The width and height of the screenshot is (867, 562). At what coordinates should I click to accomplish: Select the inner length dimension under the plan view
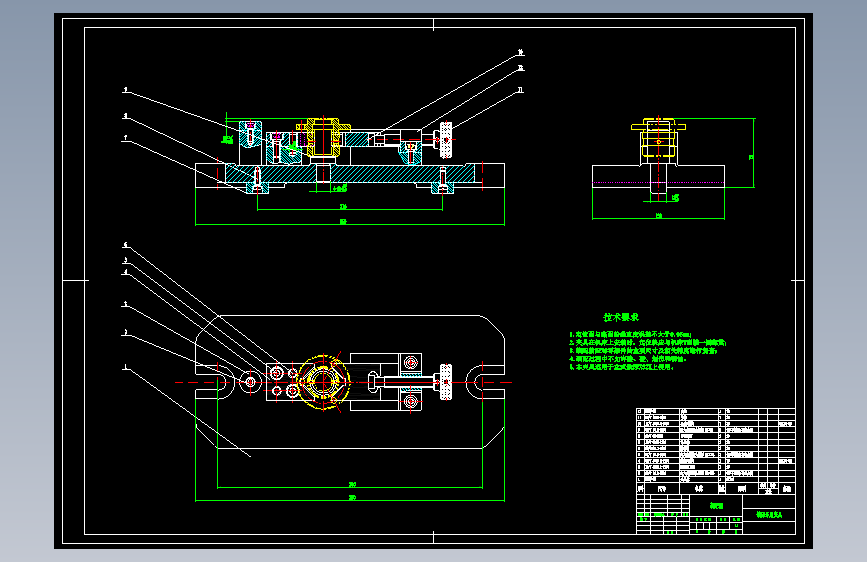click(349, 486)
